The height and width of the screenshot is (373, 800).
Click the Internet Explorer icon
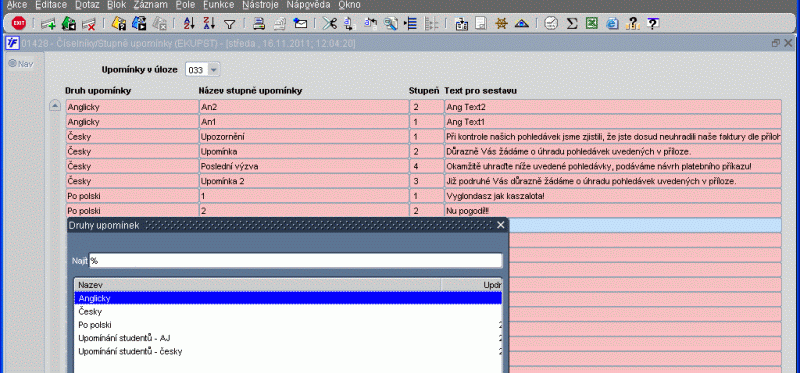612,23
